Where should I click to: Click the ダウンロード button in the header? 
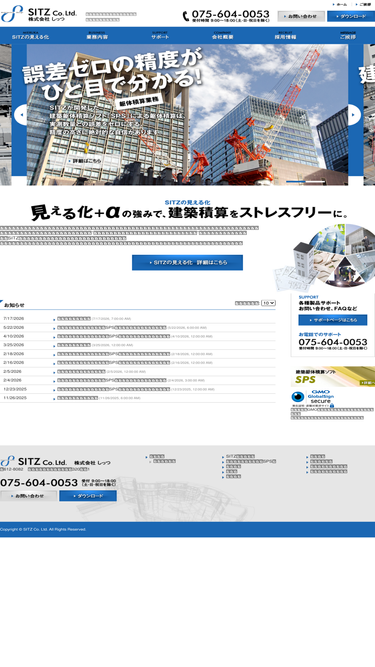click(x=351, y=16)
